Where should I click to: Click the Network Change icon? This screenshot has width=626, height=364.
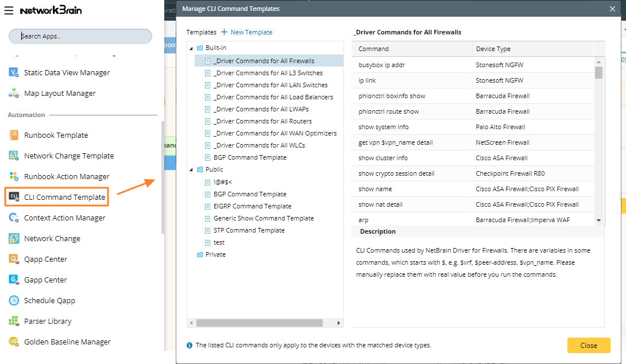coord(14,238)
